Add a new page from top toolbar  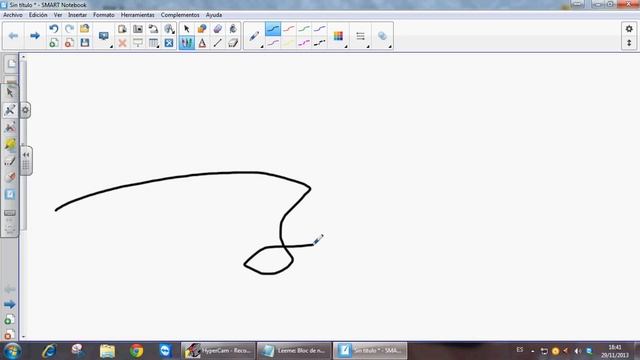(54, 43)
